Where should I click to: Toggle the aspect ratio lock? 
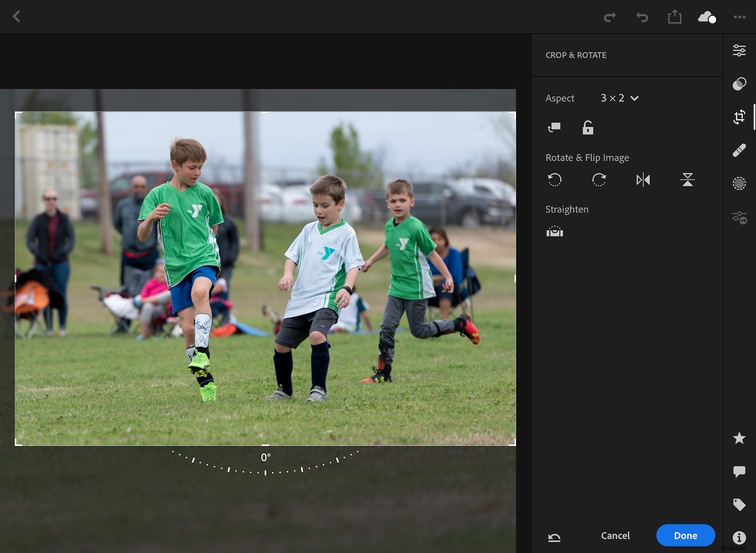(x=588, y=127)
